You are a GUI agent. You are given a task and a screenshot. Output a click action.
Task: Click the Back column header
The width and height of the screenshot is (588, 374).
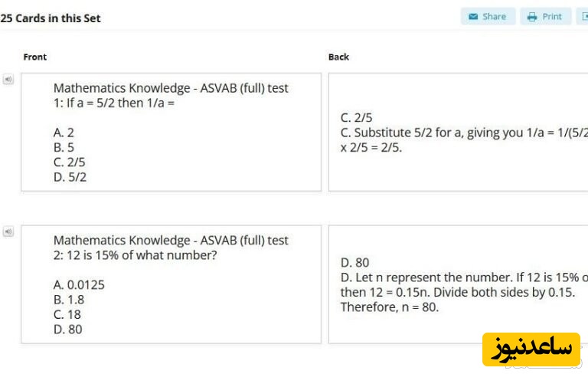[x=338, y=57]
